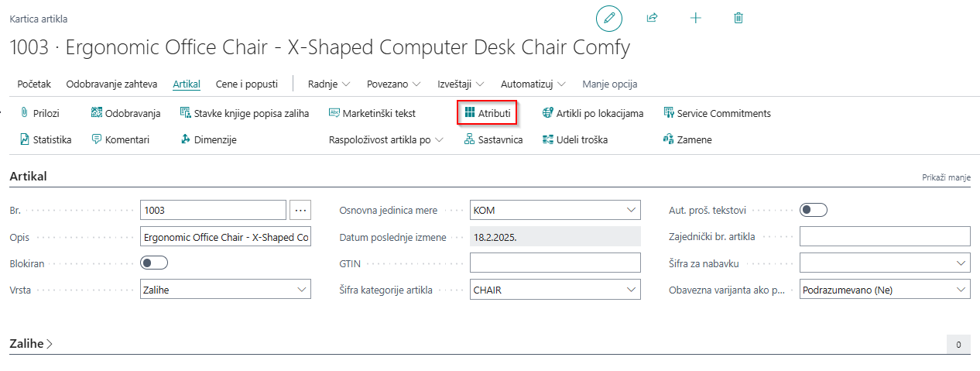980x371 pixels.
Task: Click the pencil edit icon
Action: pos(608,18)
